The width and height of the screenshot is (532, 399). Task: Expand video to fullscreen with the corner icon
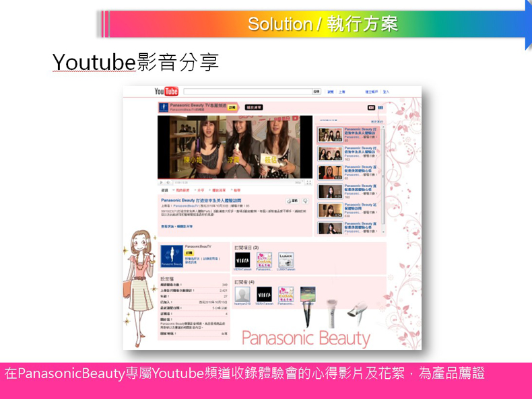309,182
